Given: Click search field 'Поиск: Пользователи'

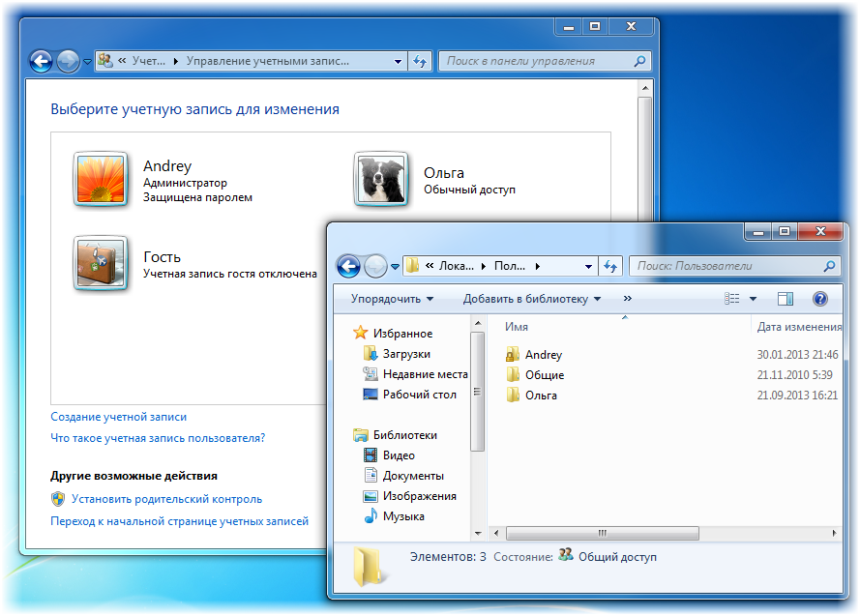Looking at the screenshot, I should 735,266.
